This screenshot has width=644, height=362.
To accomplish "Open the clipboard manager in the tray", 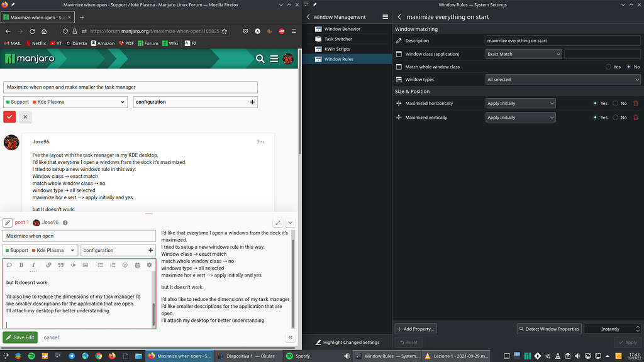I will click(567, 356).
